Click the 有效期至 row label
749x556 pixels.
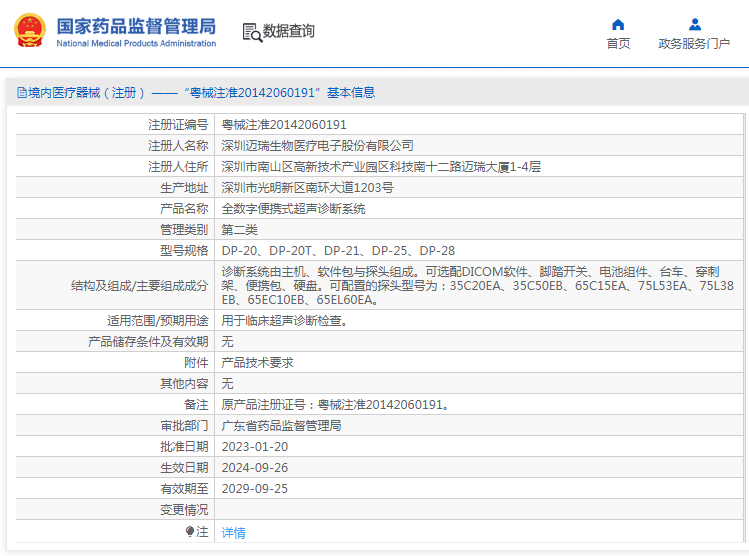click(x=184, y=489)
